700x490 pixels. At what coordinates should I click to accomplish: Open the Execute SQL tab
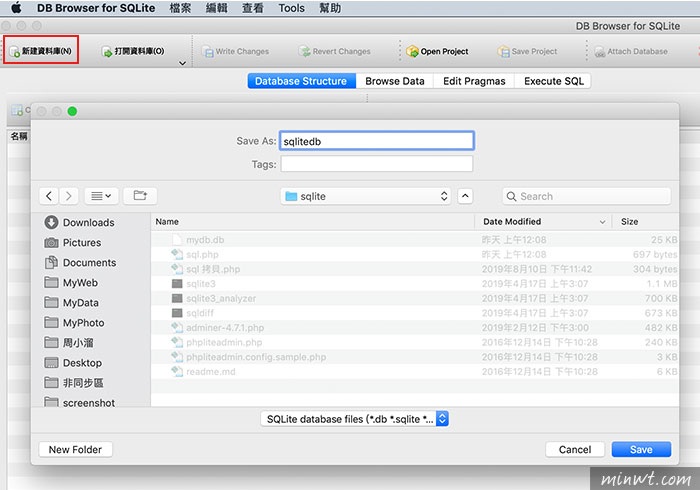[554, 81]
